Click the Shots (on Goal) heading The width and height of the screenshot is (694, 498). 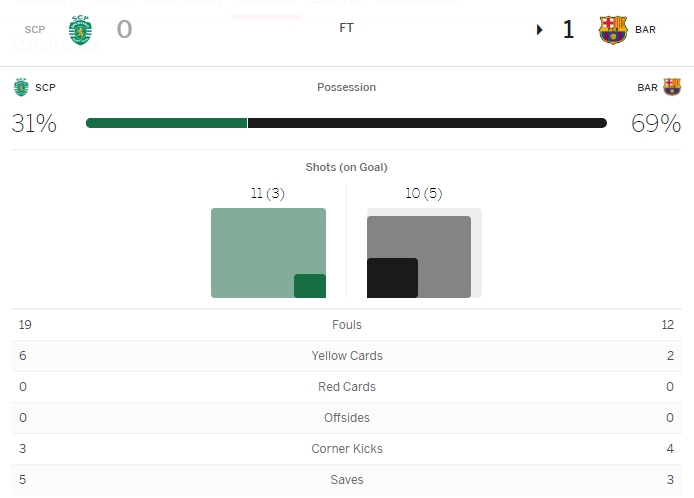pos(347,167)
